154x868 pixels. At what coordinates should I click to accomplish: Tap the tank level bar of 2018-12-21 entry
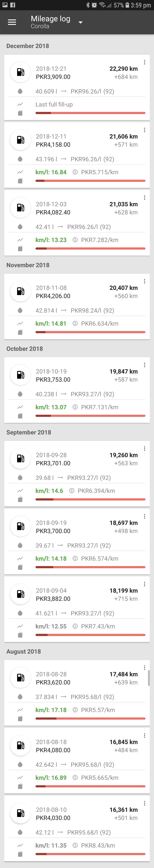(x=90, y=113)
